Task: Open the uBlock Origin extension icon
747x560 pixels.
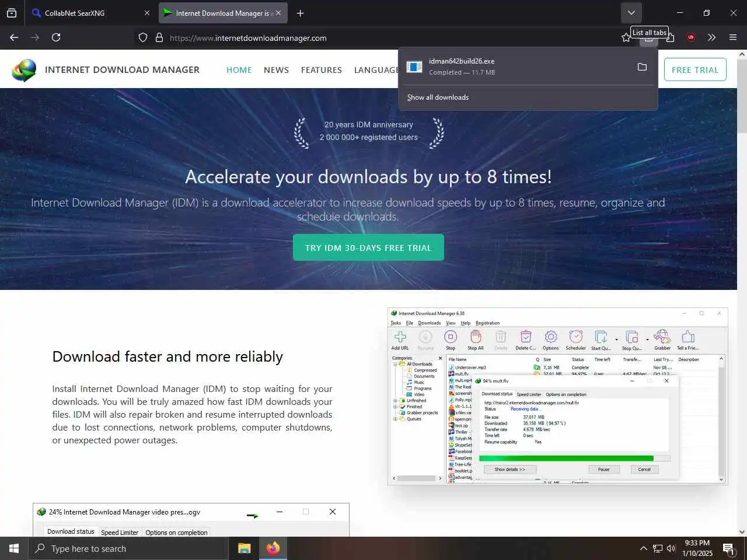Action: click(x=691, y=37)
